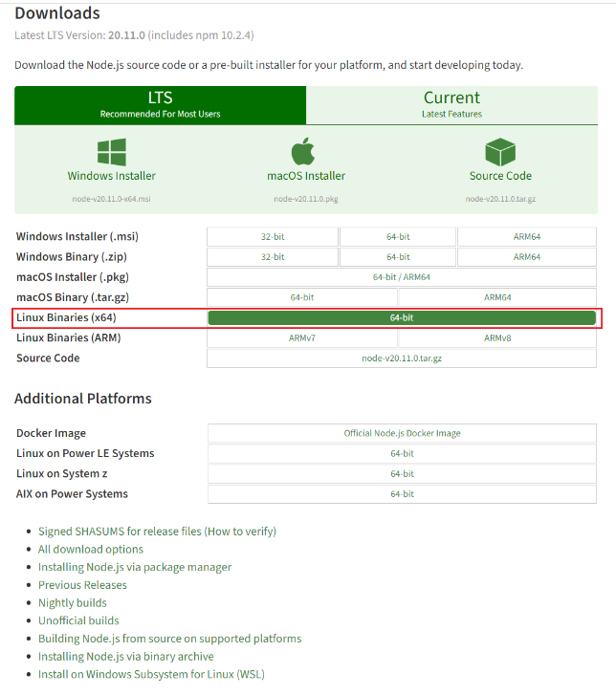Screen dimensions: 616x695
Task: Download ARMv8 Linux Binaries
Action: pyautogui.click(x=497, y=338)
